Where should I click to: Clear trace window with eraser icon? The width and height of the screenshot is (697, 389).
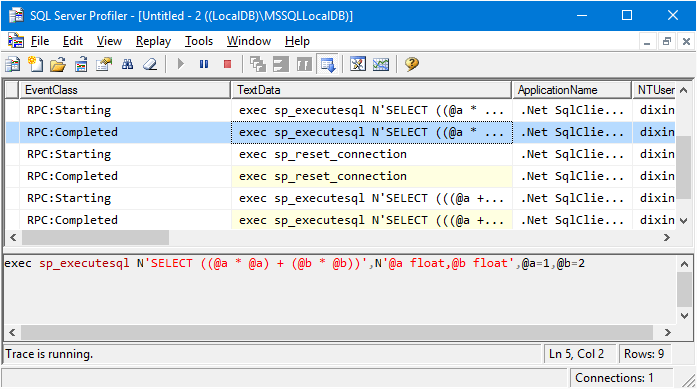[x=150, y=64]
